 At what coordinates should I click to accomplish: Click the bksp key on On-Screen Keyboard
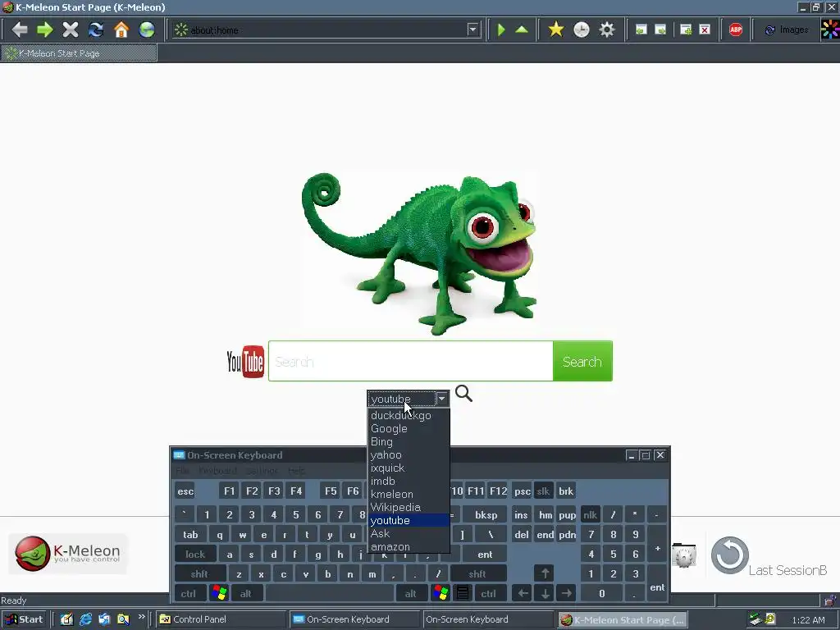point(486,515)
